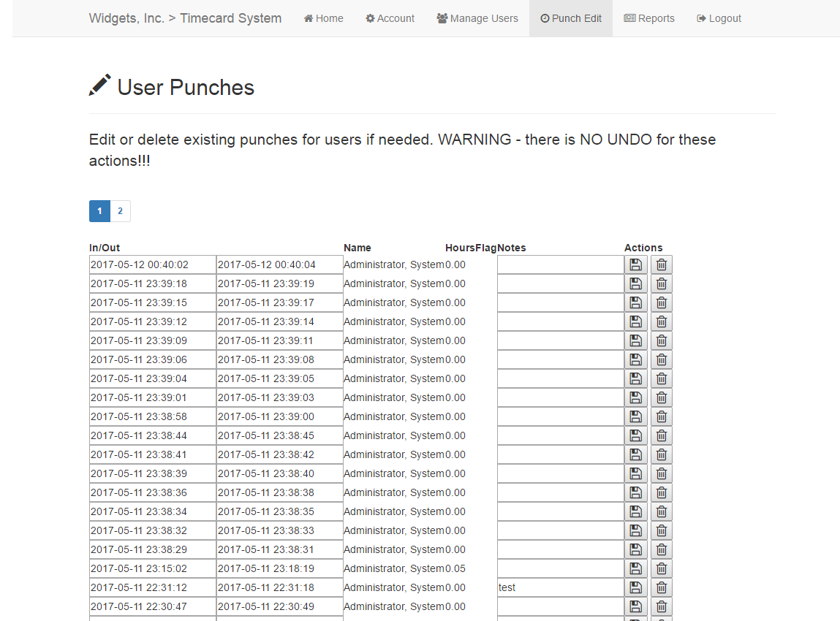Click trash icon for 2017-05-11 23:39:18 punch
840x621 pixels.
[x=661, y=283]
